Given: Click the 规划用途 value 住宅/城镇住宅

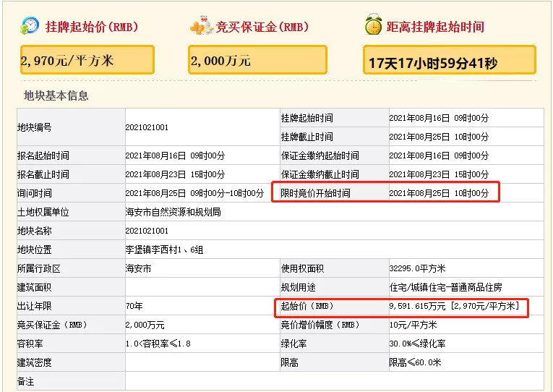Looking at the screenshot, I should click(x=445, y=288).
